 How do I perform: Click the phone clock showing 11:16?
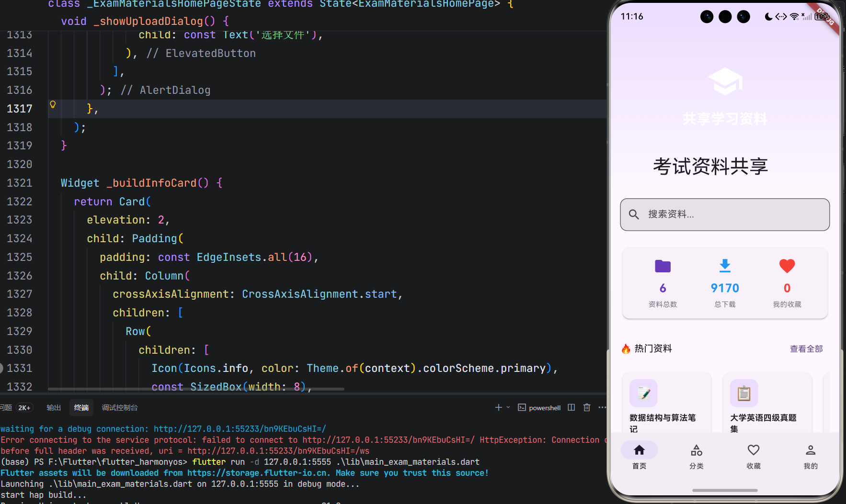632,16
